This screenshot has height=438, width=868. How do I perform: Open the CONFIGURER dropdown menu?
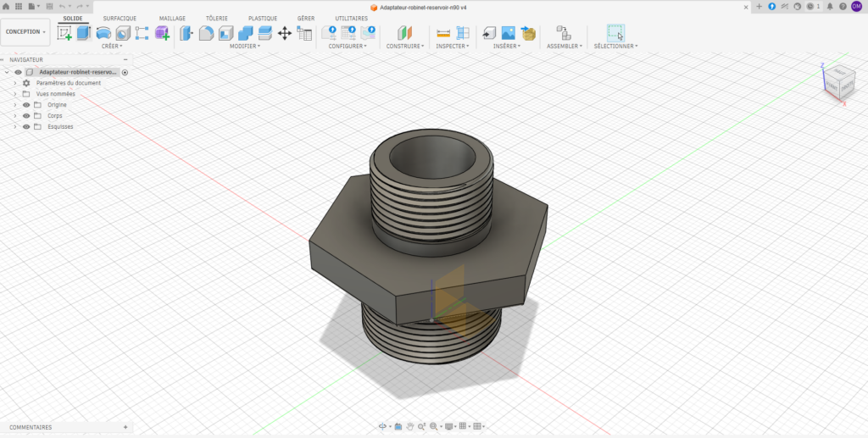(348, 47)
